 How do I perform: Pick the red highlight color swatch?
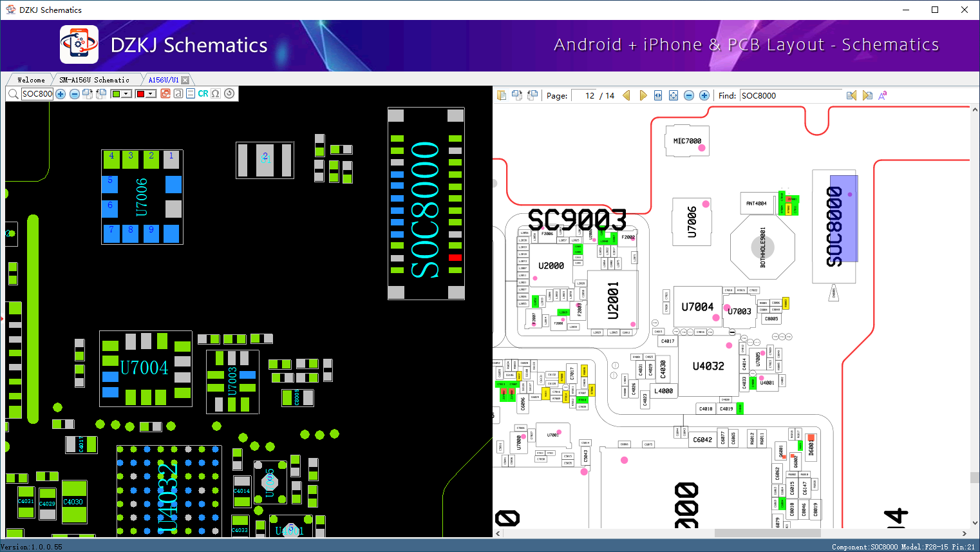140,94
